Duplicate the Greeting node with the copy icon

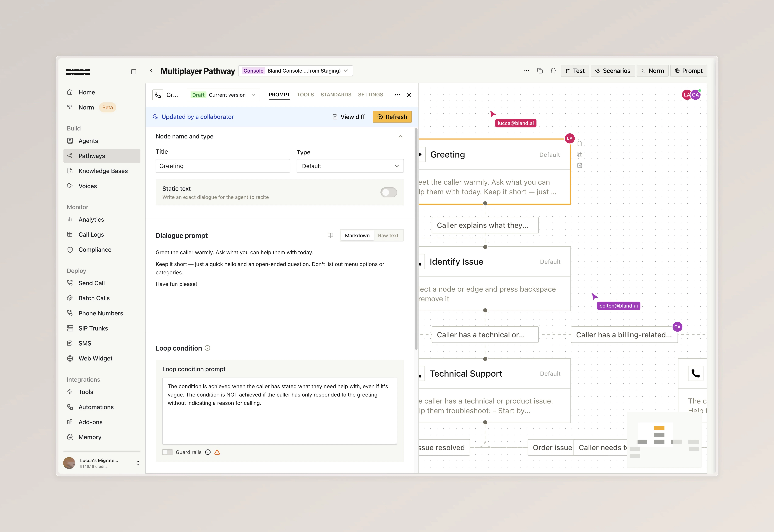pyautogui.click(x=580, y=155)
